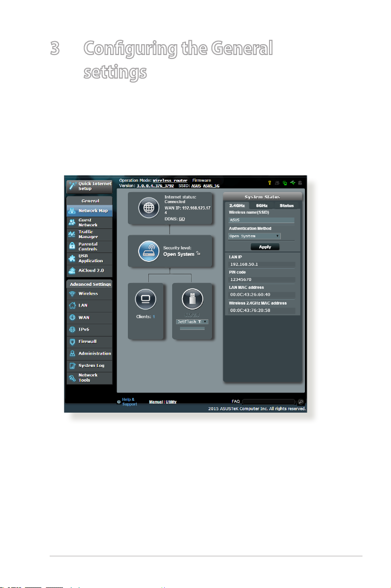The height and width of the screenshot is (588, 391).
Task: Expand the JetFlash USB device dropdown
Action: (192, 322)
